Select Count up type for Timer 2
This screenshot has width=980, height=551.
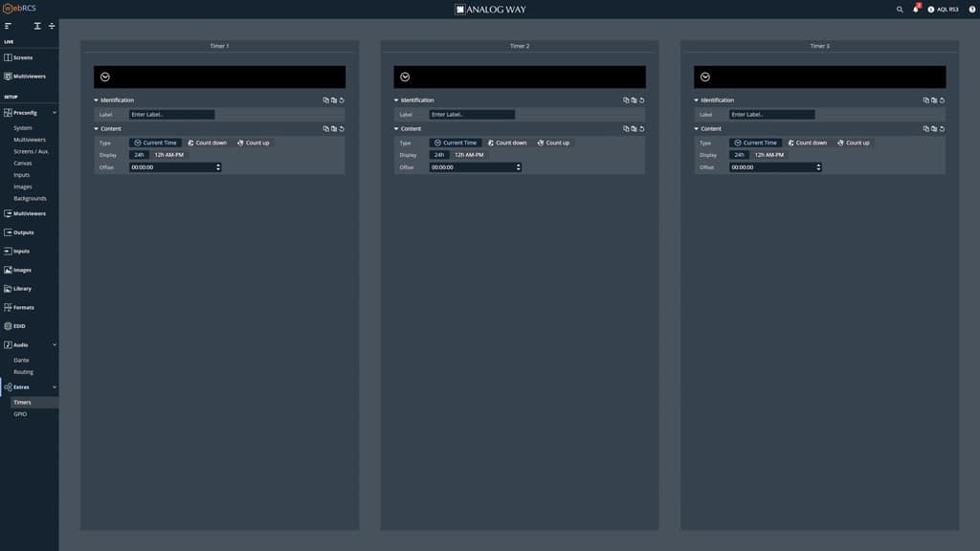[553, 143]
